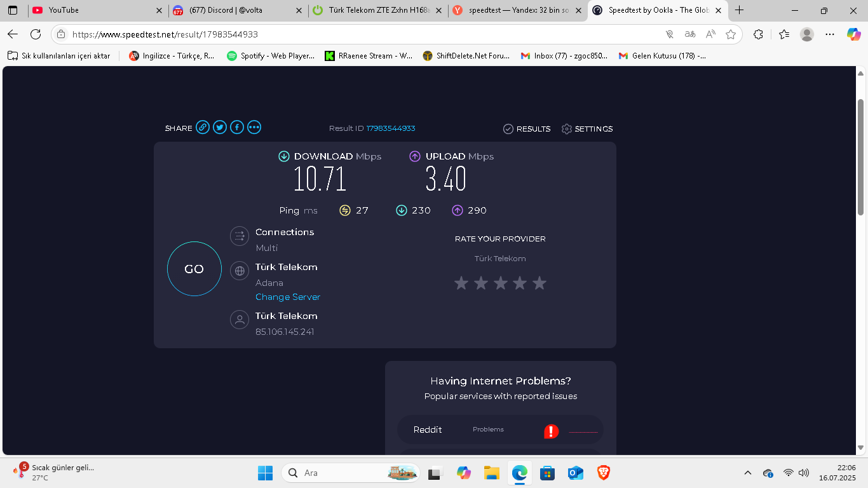Copy the result share link icon
This screenshot has height=488, width=868.
(203, 128)
